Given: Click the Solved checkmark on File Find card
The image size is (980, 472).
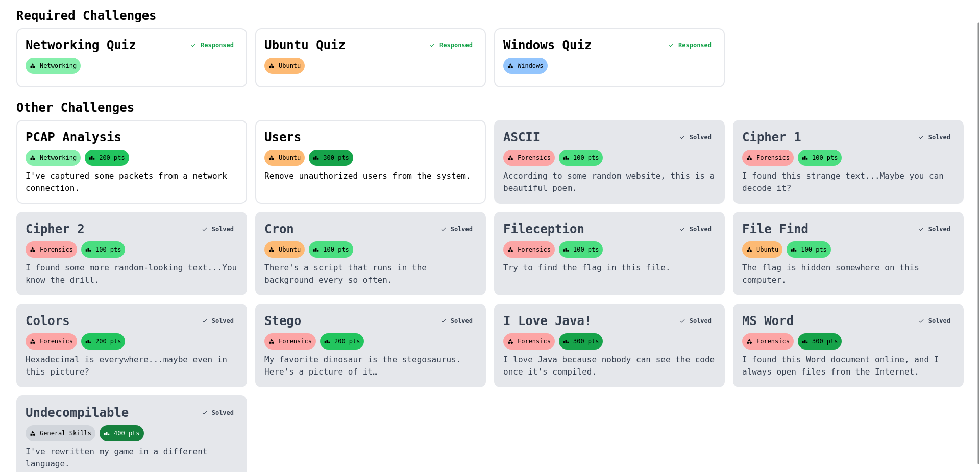Looking at the screenshot, I should coord(921,230).
